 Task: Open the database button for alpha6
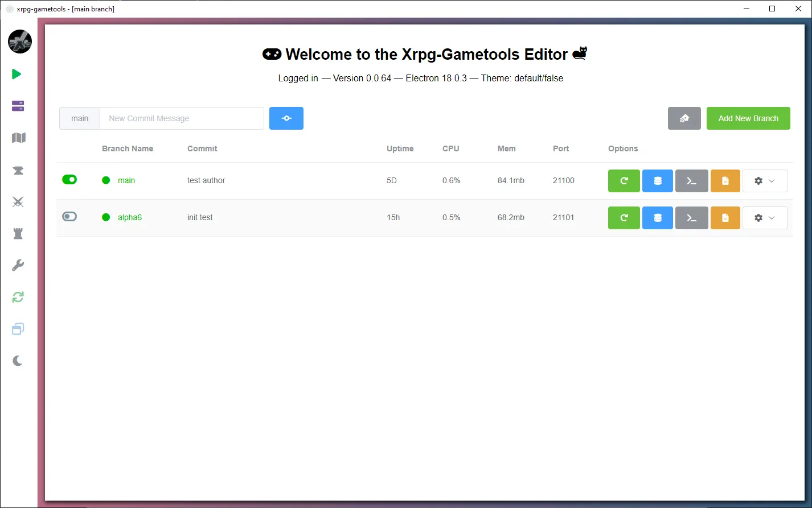[x=657, y=217]
